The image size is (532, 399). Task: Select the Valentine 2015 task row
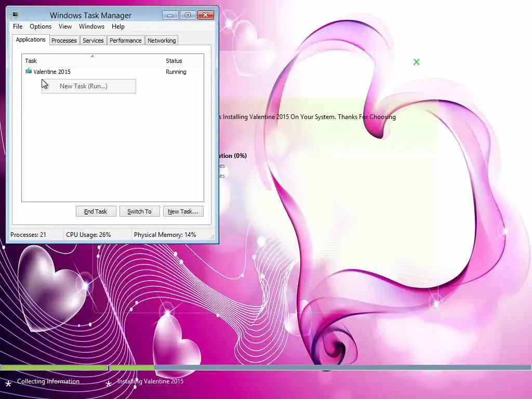(x=113, y=72)
